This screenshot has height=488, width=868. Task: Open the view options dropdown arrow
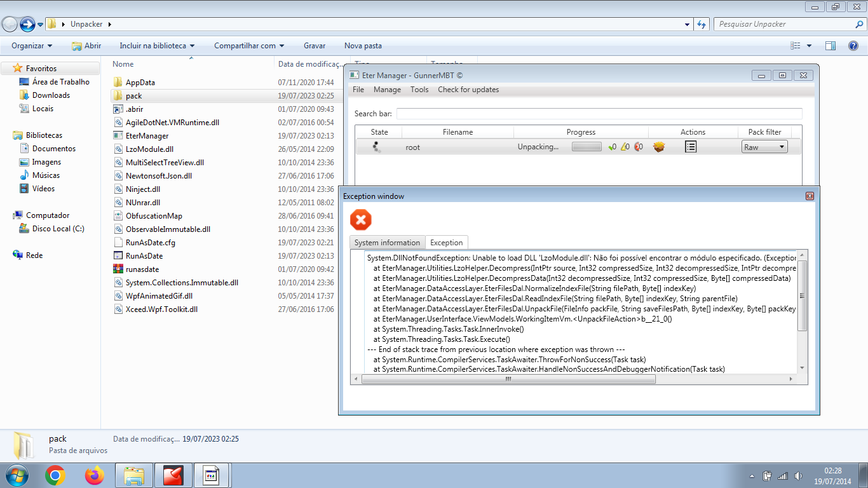809,46
